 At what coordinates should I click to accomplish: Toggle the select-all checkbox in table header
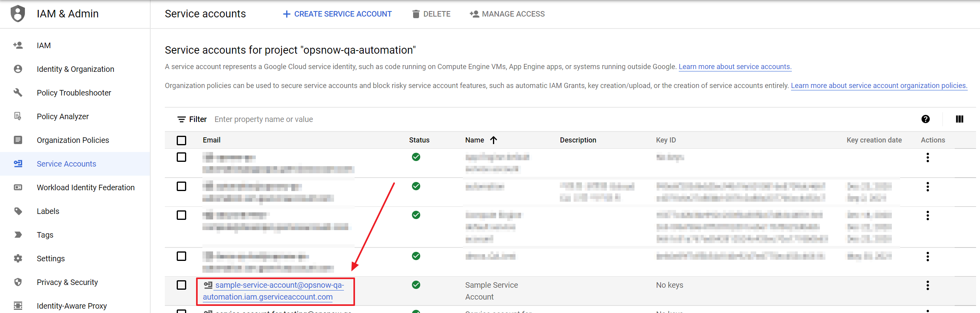coord(181,140)
